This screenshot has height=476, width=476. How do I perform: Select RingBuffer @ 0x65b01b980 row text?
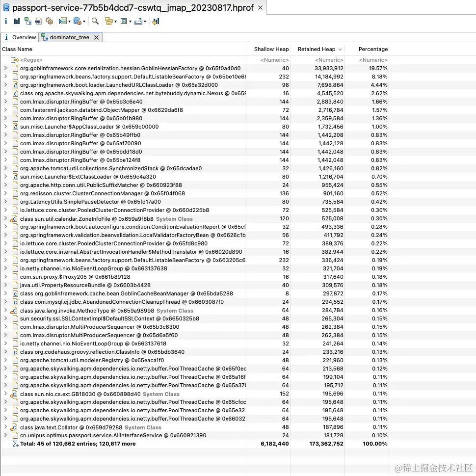pyautogui.click(x=81, y=118)
